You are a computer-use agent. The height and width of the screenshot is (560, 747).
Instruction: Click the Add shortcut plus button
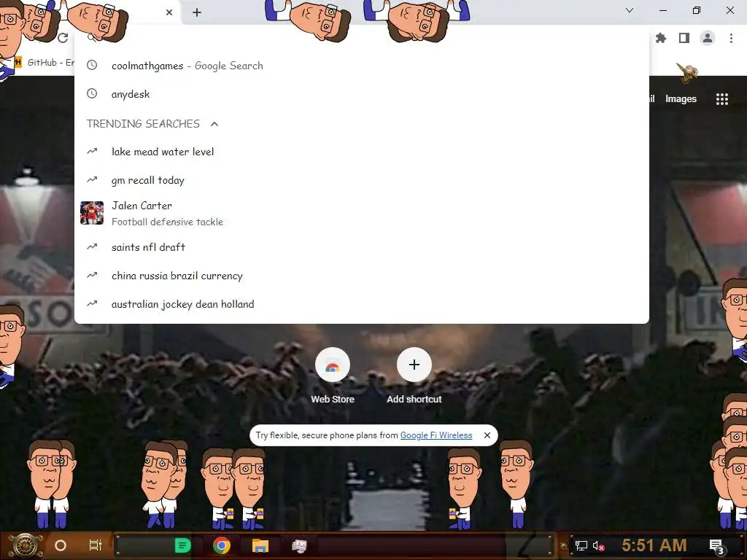(x=414, y=365)
